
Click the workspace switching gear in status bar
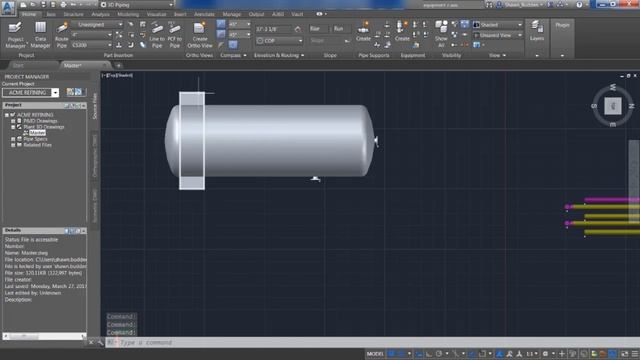[x=545, y=353]
